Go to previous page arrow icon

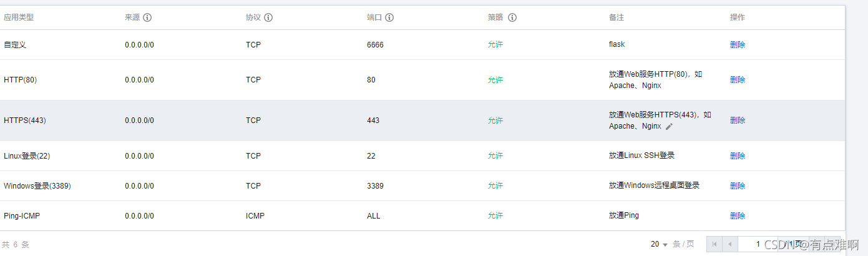point(729,244)
